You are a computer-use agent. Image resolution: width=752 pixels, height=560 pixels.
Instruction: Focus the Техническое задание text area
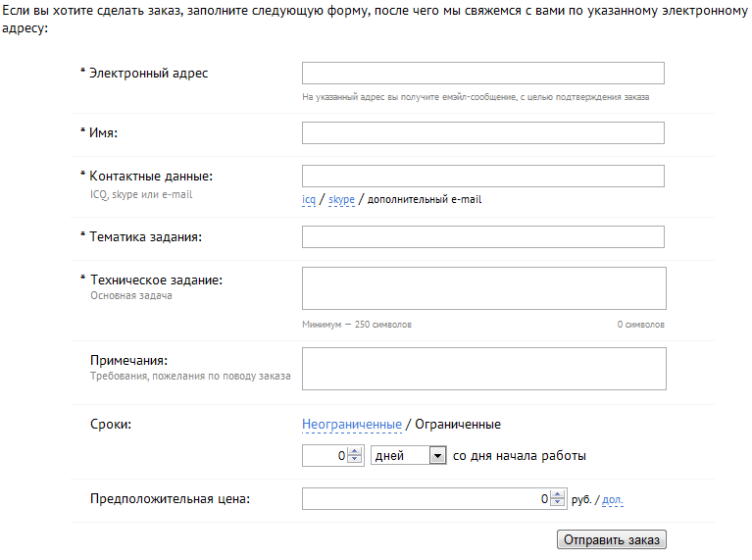pos(483,288)
